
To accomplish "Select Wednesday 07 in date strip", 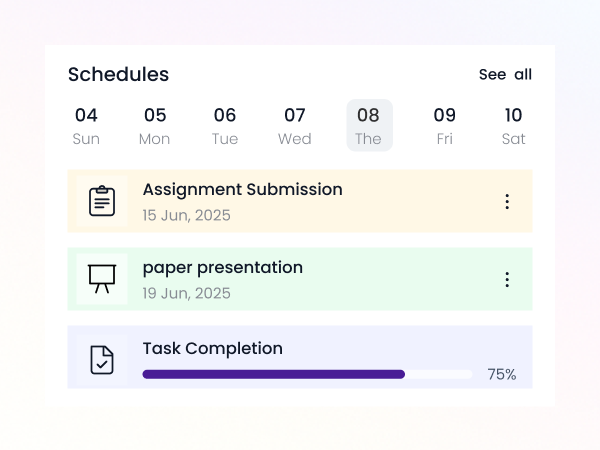I will [295, 126].
